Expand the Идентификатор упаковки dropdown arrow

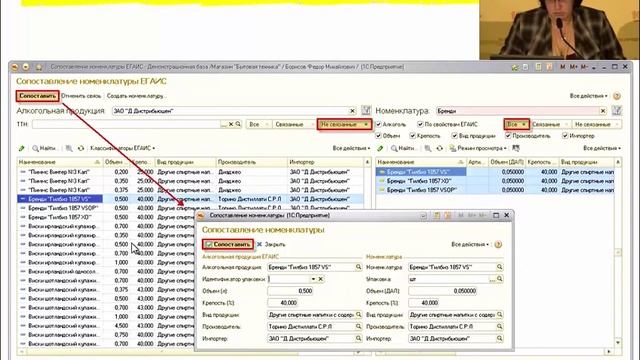click(x=313, y=279)
